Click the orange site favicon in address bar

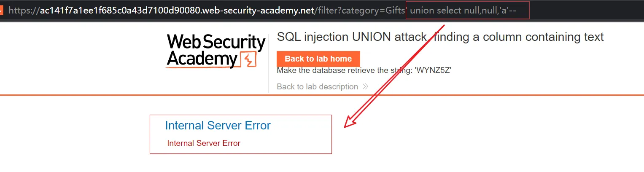[2, 10]
